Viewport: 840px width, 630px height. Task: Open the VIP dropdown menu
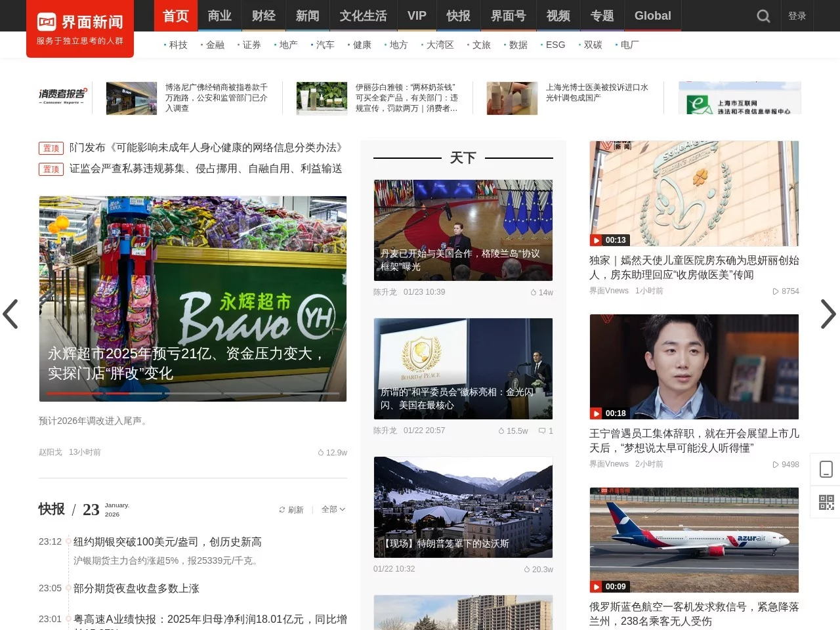(x=417, y=16)
